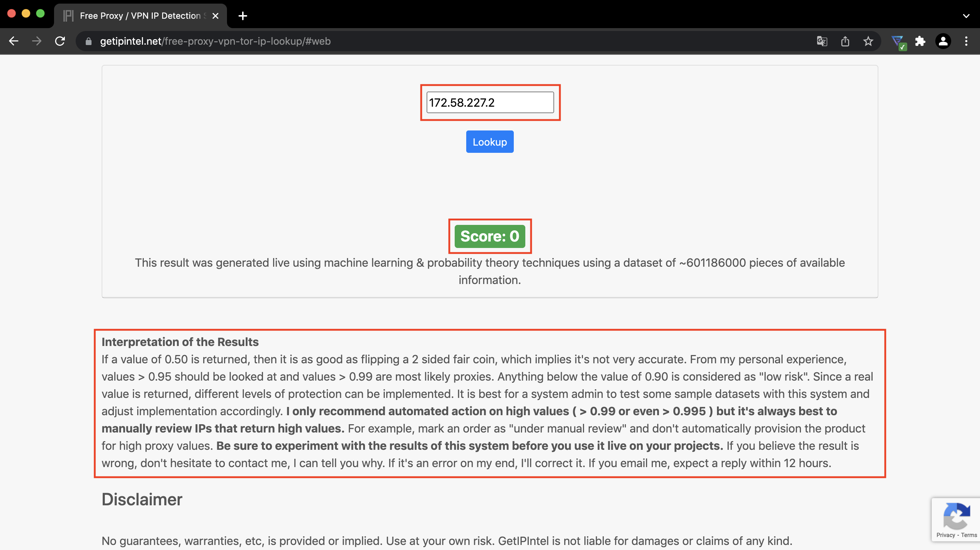Click the browser forward arrow

(x=36, y=41)
